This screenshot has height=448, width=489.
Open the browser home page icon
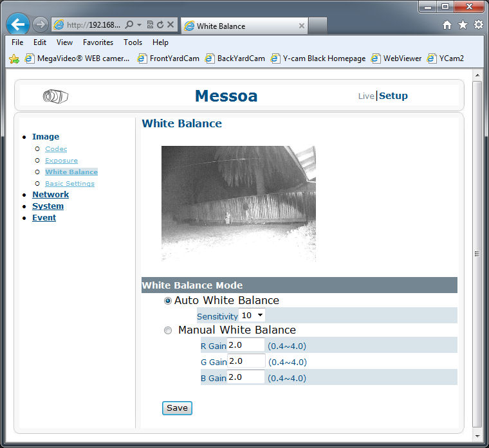447,25
